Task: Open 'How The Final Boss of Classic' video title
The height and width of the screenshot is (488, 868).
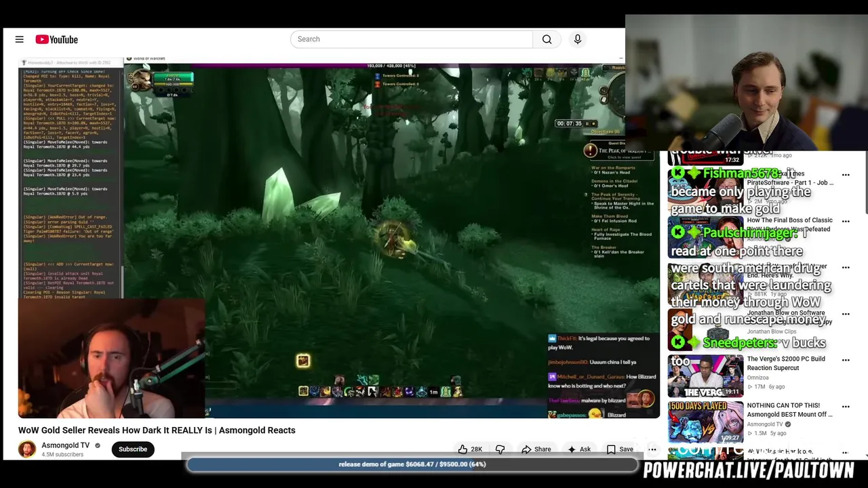Action: 789,224
